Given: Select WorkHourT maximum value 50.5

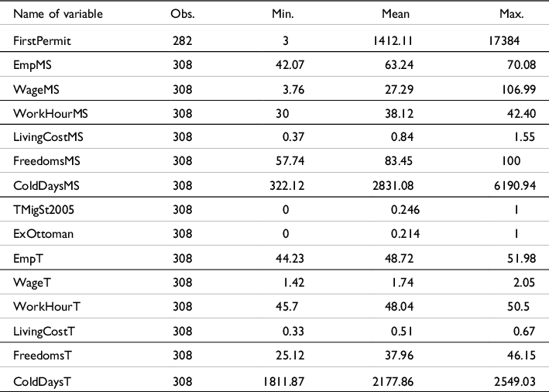Looking at the screenshot, I should (x=515, y=308).
